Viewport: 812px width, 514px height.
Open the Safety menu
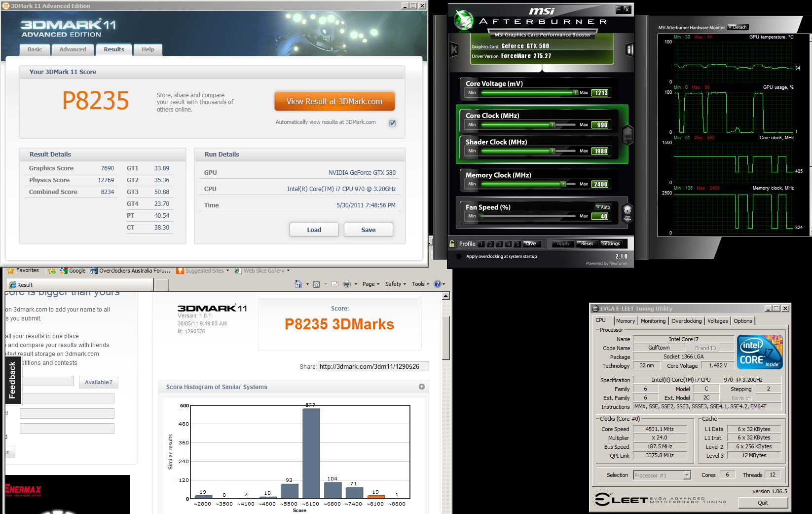(x=395, y=284)
